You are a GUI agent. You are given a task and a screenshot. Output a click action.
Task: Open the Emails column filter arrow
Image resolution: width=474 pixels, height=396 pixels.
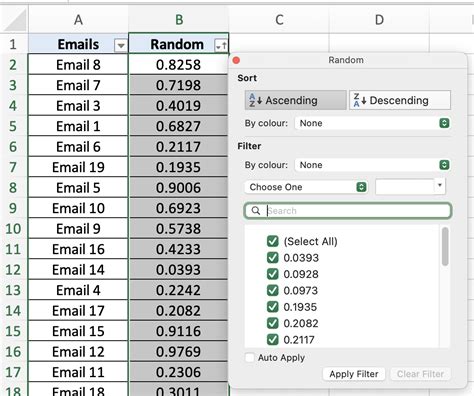click(x=121, y=45)
